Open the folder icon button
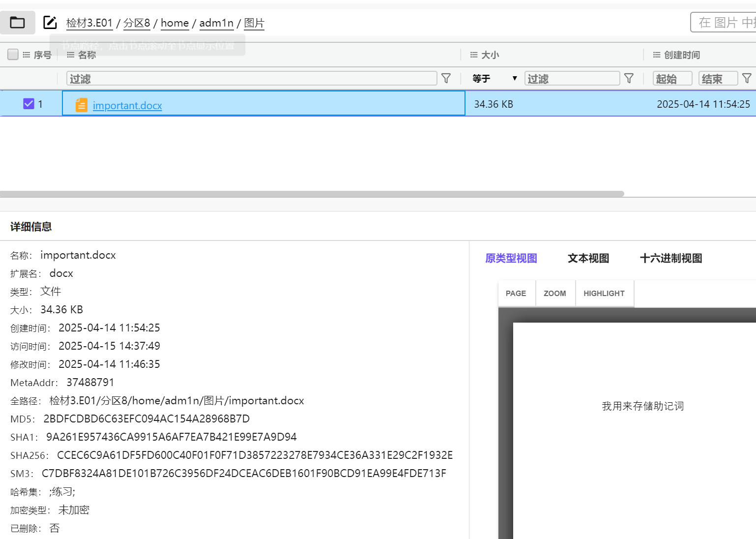 coord(17,23)
